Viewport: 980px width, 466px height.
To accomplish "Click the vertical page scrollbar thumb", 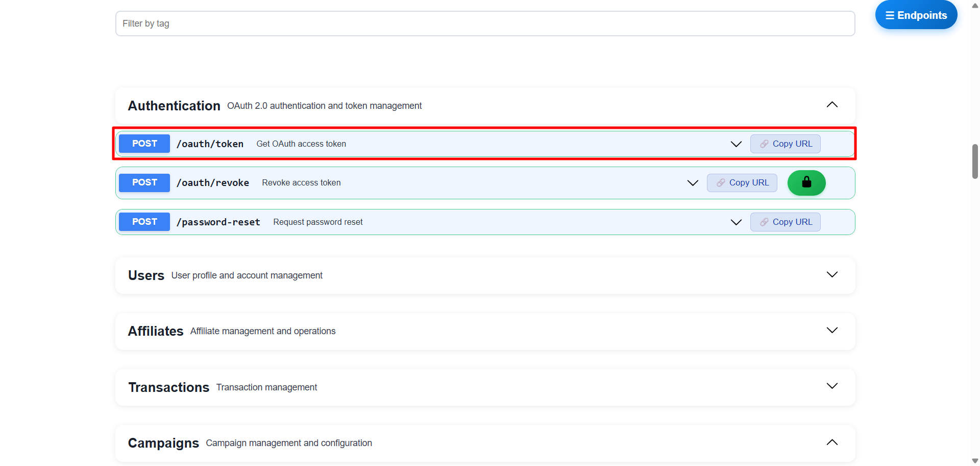I will 975,161.
